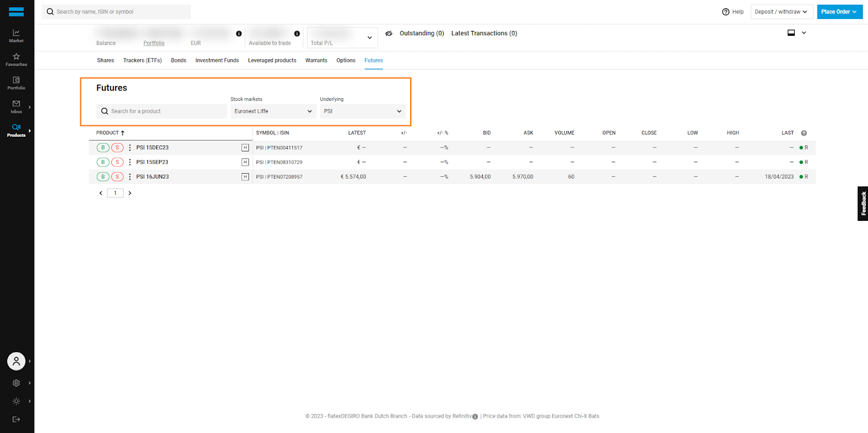Viewport: 868px width, 433px height.
Task: Open Favourites from the sidebar
Action: pyautogui.click(x=16, y=60)
